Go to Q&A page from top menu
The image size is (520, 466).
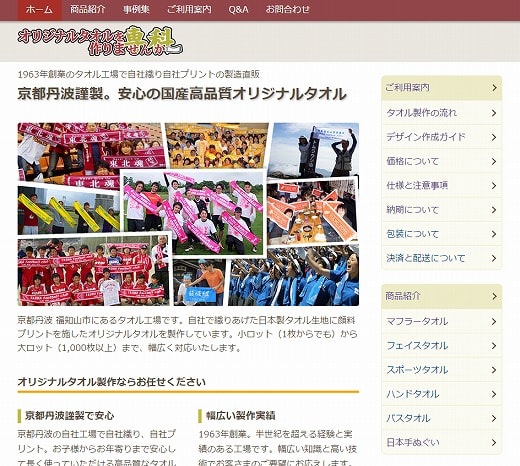[x=238, y=10]
